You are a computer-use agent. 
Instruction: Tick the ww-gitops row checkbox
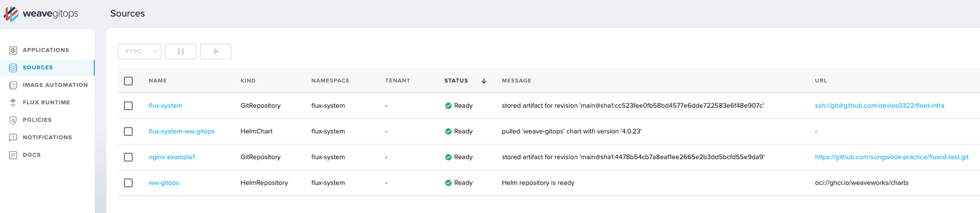tap(128, 183)
